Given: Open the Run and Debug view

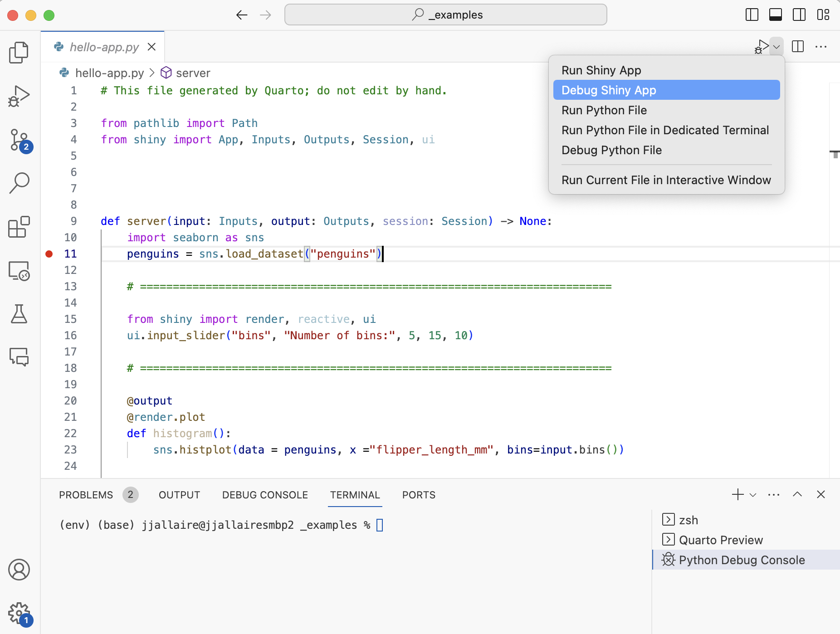Looking at the screenshot, I should 19,96.
